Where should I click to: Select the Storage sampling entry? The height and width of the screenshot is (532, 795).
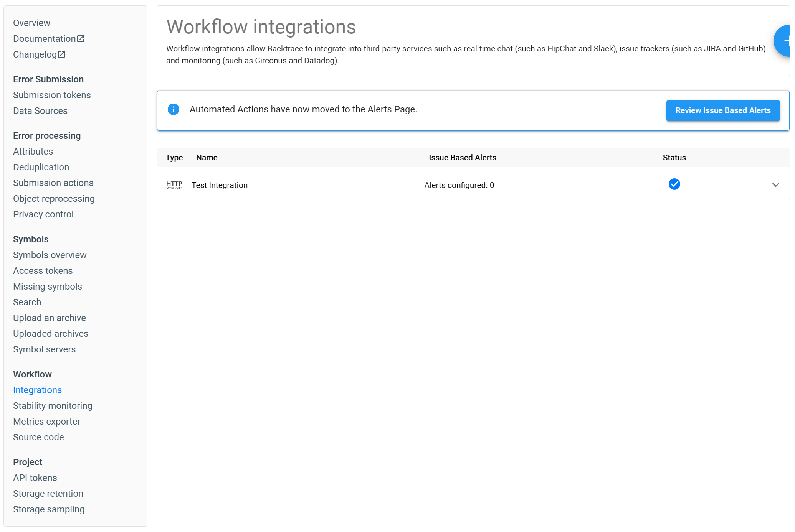coord(49,509)
